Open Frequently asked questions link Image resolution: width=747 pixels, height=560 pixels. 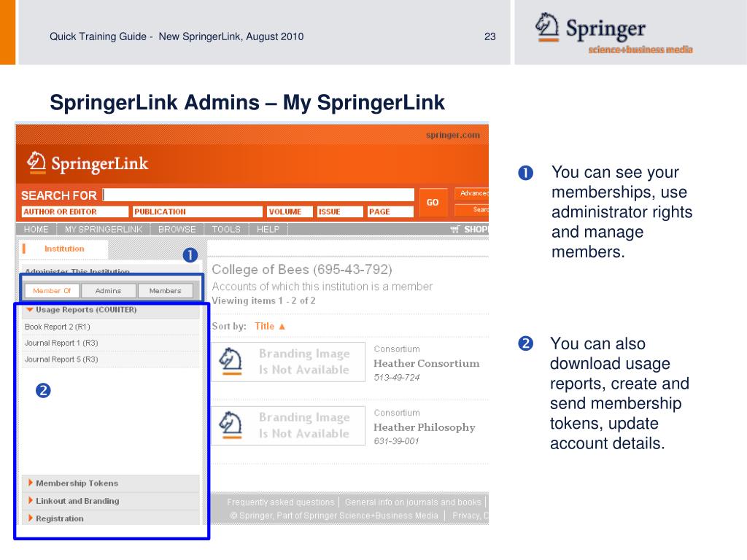pos(281,502)
